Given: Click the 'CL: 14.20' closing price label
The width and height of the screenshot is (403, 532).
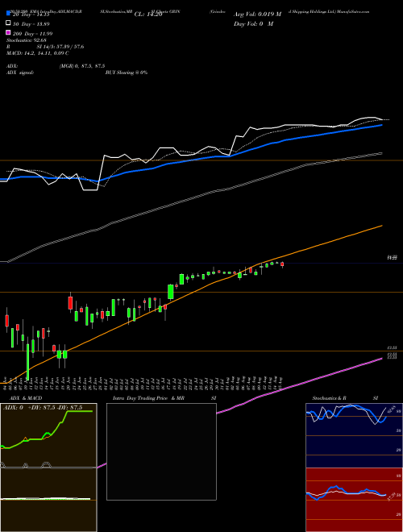Looking at the screenshot, I should [x=148, y=15].
